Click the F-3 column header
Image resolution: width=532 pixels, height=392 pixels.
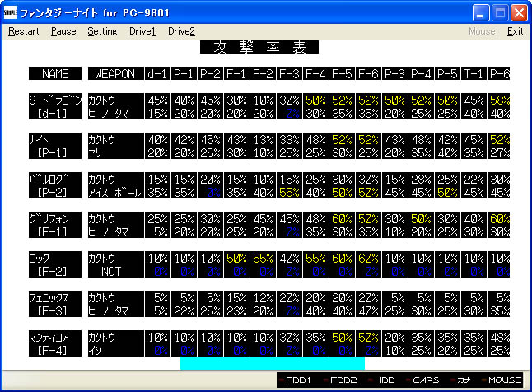tap(289, 73)
